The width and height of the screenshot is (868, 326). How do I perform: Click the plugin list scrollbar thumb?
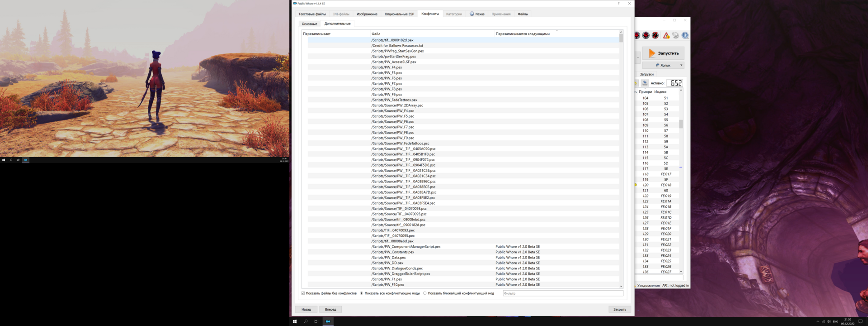point(681,124)
